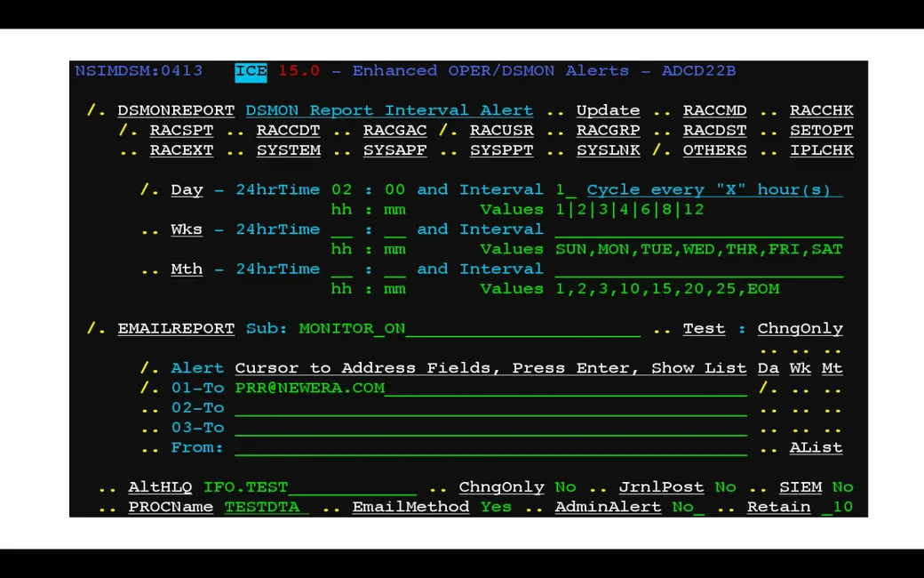Toggle the PROCName option marker
Screen dimensions: 924x578
107,509
